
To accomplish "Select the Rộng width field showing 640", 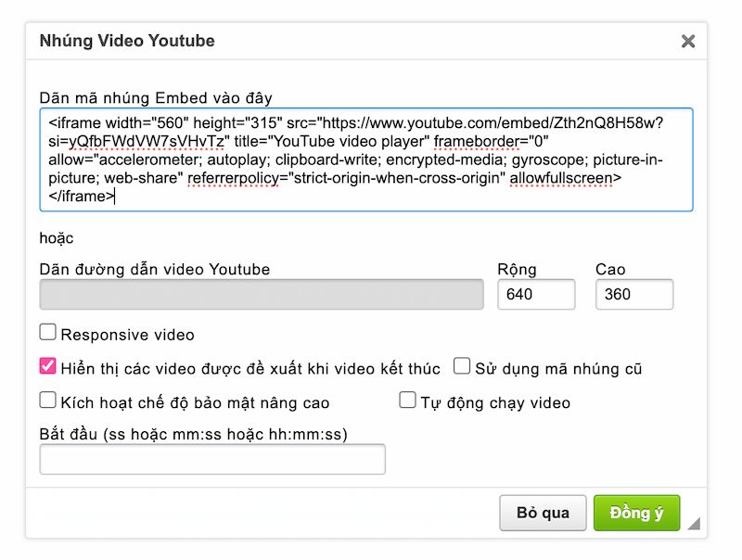I will point(536,294).
